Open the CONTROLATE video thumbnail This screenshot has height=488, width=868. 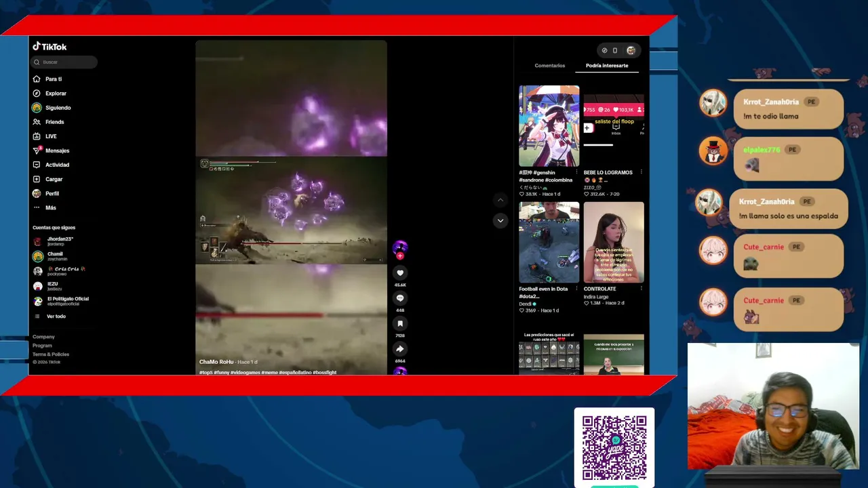pos(614,242)
